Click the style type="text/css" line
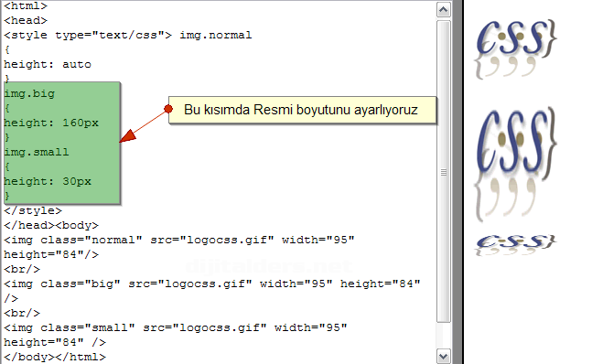 (127, 35)
